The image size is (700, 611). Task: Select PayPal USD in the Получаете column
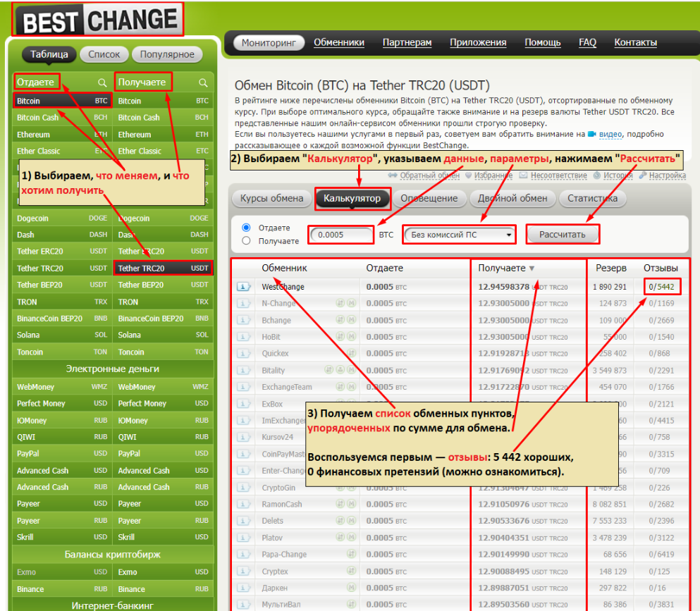(x=163, y=454)
